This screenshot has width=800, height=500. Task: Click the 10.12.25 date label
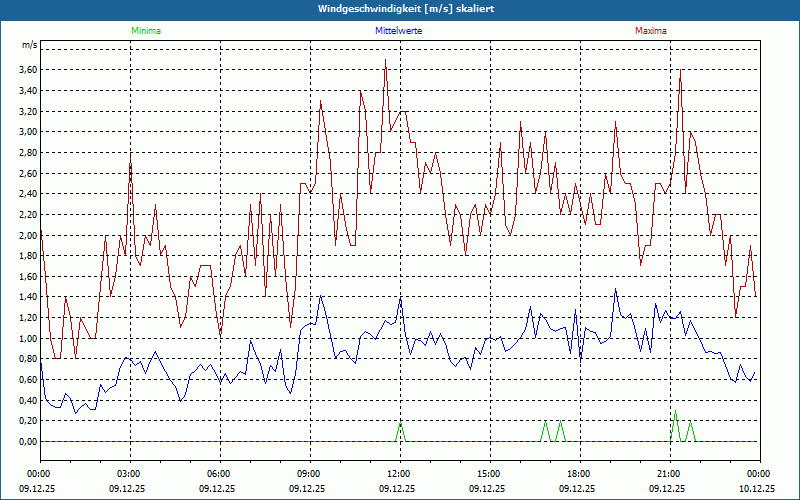coord(757,488)
